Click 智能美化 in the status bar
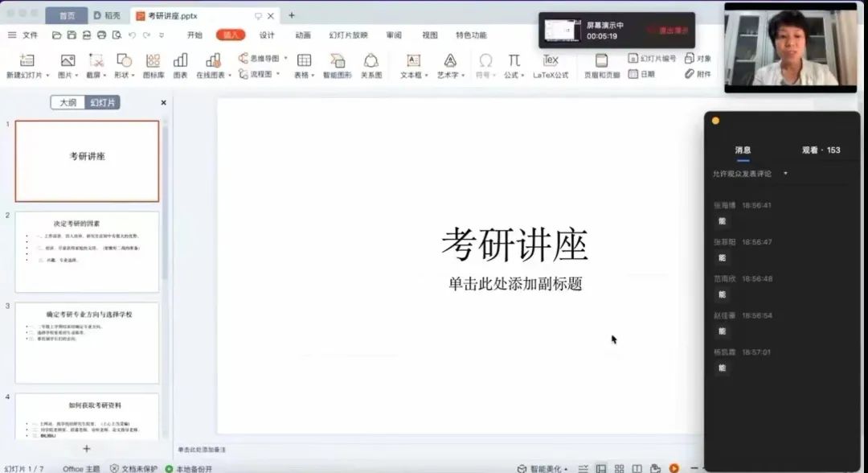 pos(542,468)
